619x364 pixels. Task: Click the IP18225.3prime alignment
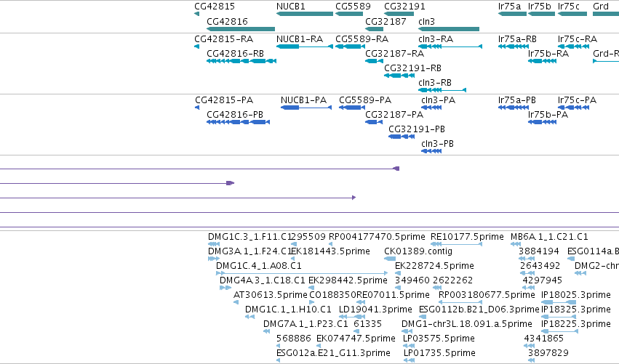coord(560,331)
